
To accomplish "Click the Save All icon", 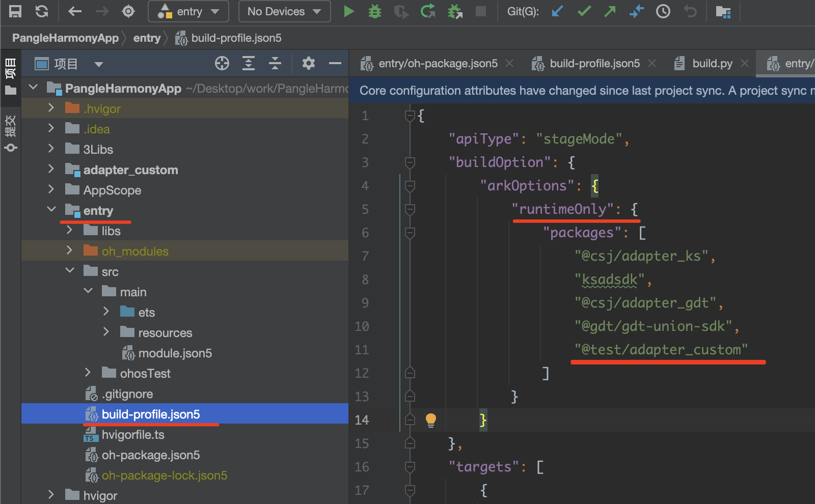I will 15,11.
